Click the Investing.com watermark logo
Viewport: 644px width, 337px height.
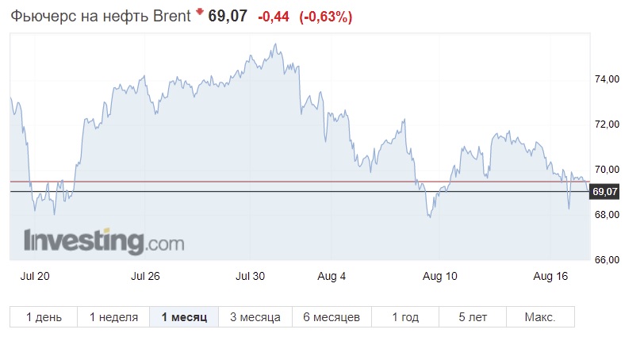104,242
